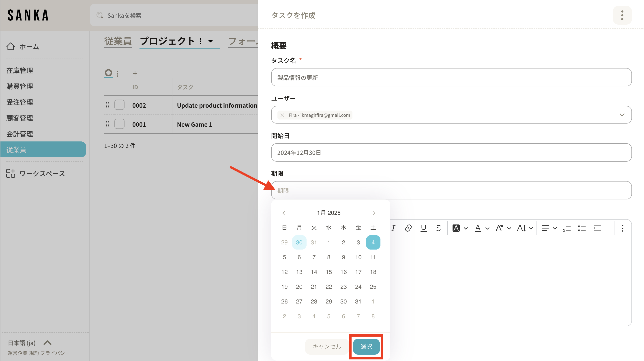Click the link insert icon in editor toolbar
Screen dimensions: 644x361
click(408, 228)
